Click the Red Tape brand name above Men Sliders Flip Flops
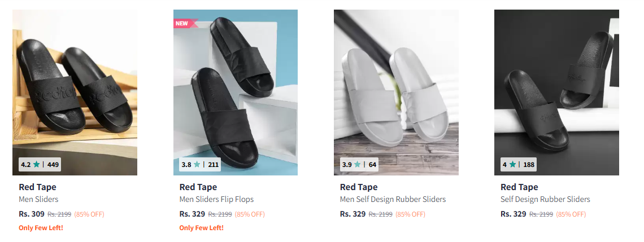 click(198, 187)
